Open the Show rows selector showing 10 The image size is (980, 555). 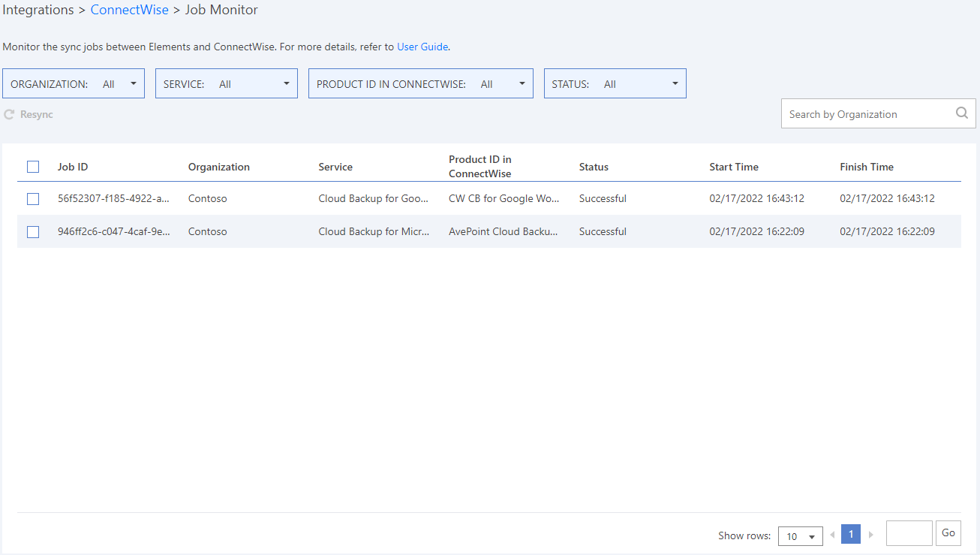coord(800,535)
